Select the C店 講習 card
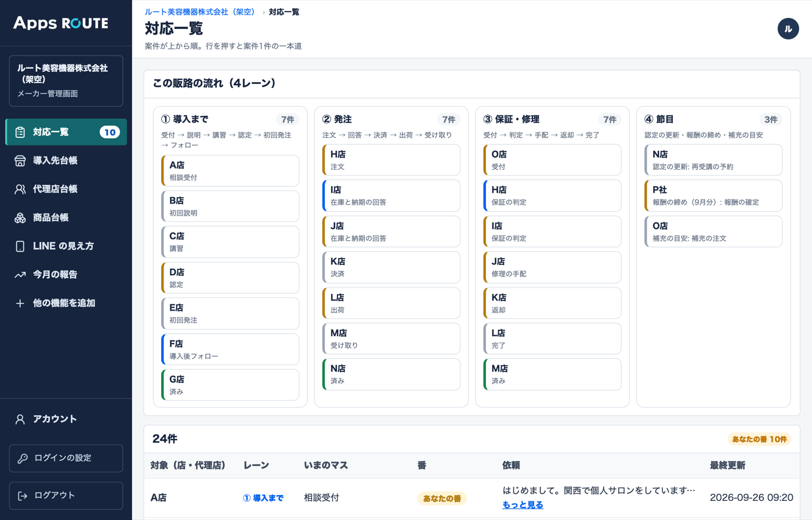Viewport: 812px width, 520px height. click(x=230, y=242)
